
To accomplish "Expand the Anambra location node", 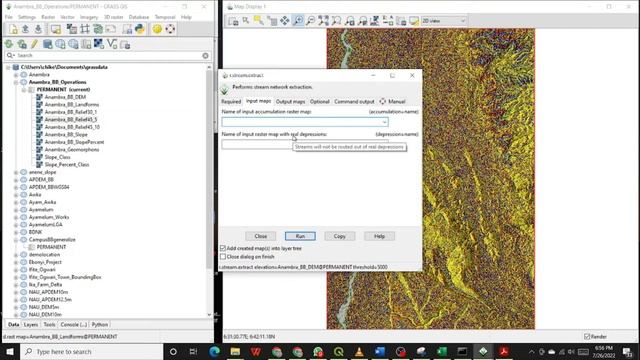I will (16, 75).
